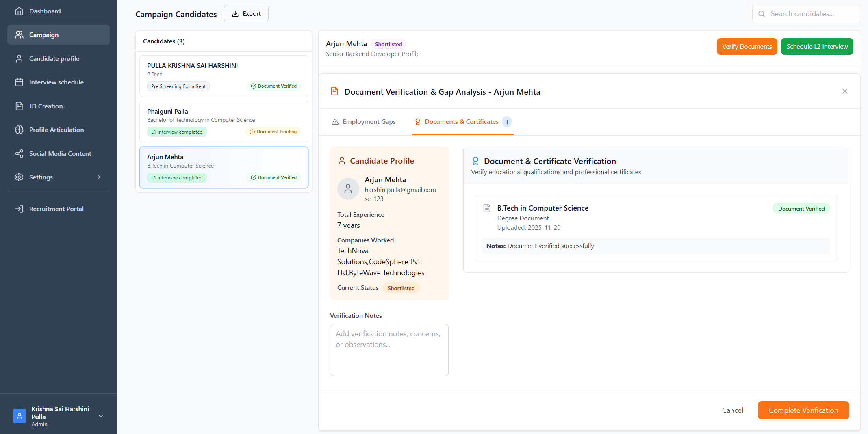The height and width of the screenshot is (434, 868).
Task: Click the Pre Screening Form Sent badge
Action: coord(178,86)
